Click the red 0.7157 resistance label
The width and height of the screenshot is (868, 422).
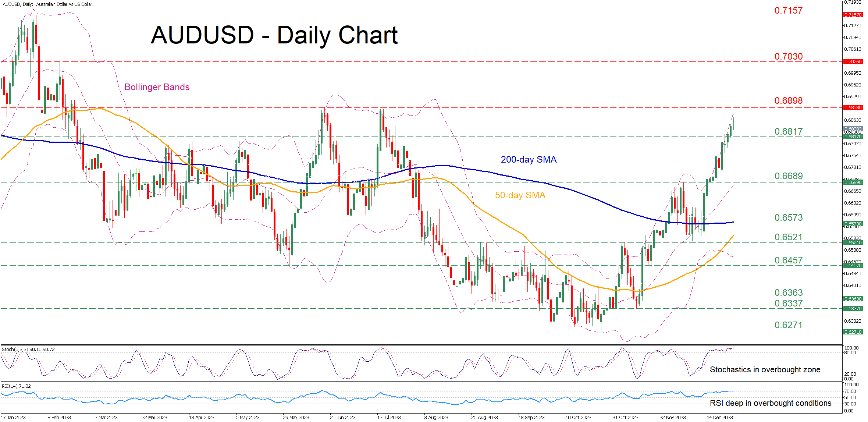click(788, 10)
